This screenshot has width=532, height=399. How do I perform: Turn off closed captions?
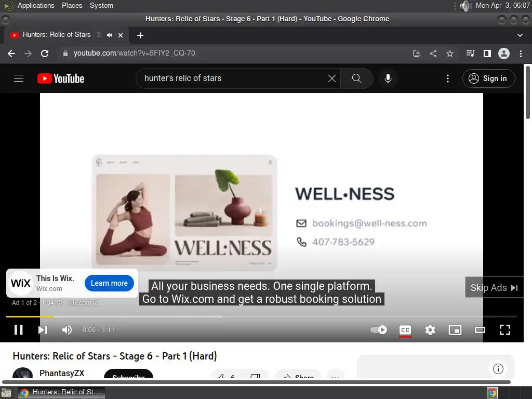pyautogui.click(x=405, y=330)
